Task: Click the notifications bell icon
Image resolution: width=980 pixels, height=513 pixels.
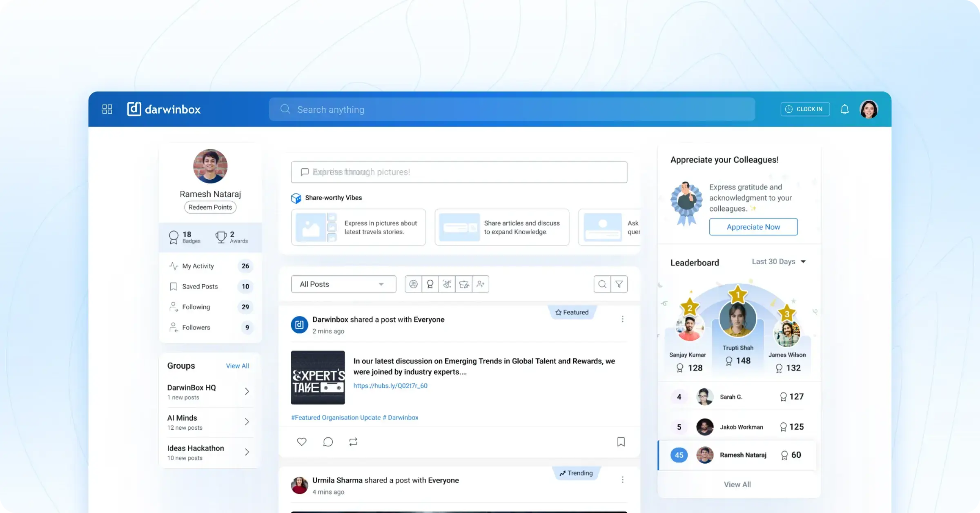Action: point(844,109)
